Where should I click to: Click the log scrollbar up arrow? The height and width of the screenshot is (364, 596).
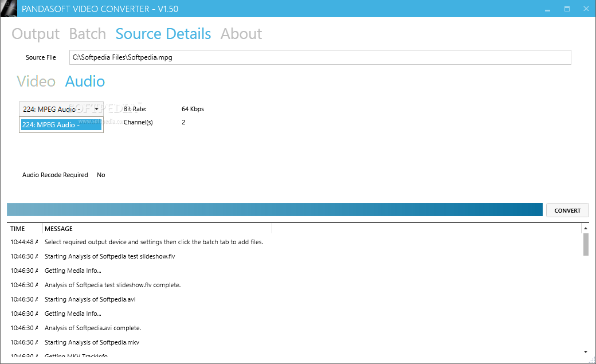[x=586, y=228]
